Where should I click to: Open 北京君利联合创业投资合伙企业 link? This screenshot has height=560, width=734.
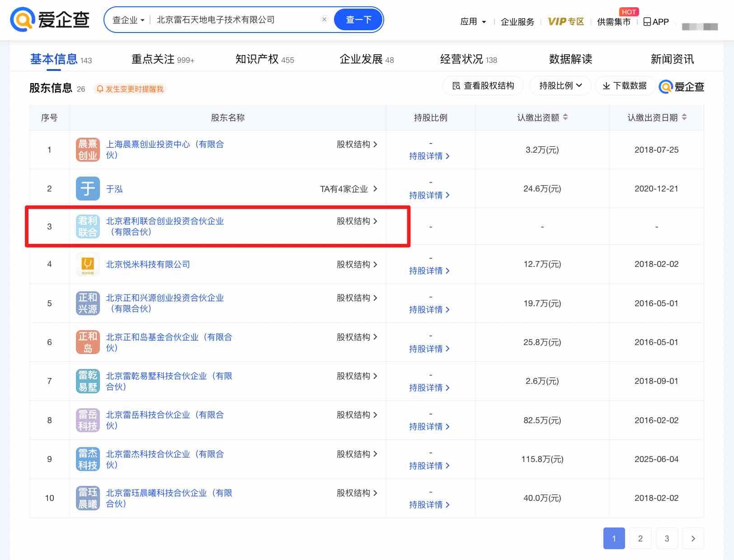point(165,226)
